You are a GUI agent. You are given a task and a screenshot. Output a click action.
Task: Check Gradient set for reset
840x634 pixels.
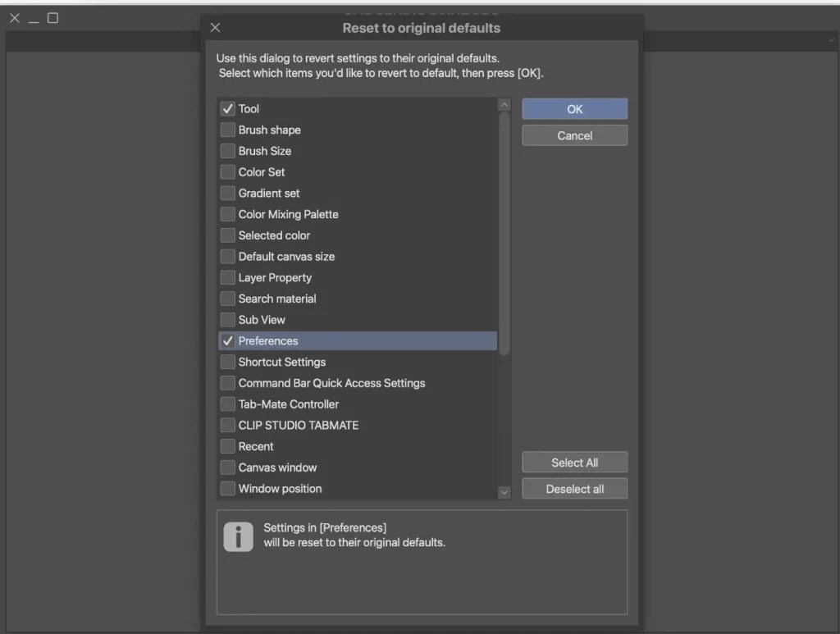tap(227, 193)
